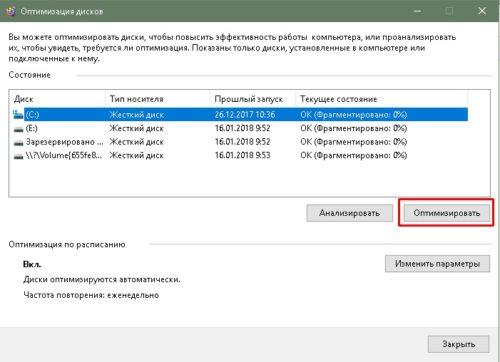Click the Анализировать button
Image resolution: width=500 pixels, height=362 pixels.
[x=349, y=213]
